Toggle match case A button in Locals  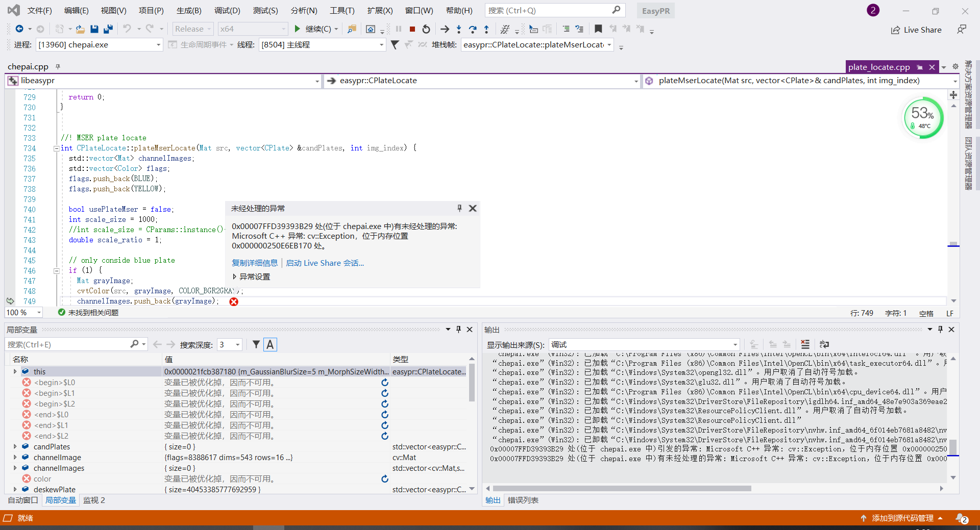pos(270,345)
